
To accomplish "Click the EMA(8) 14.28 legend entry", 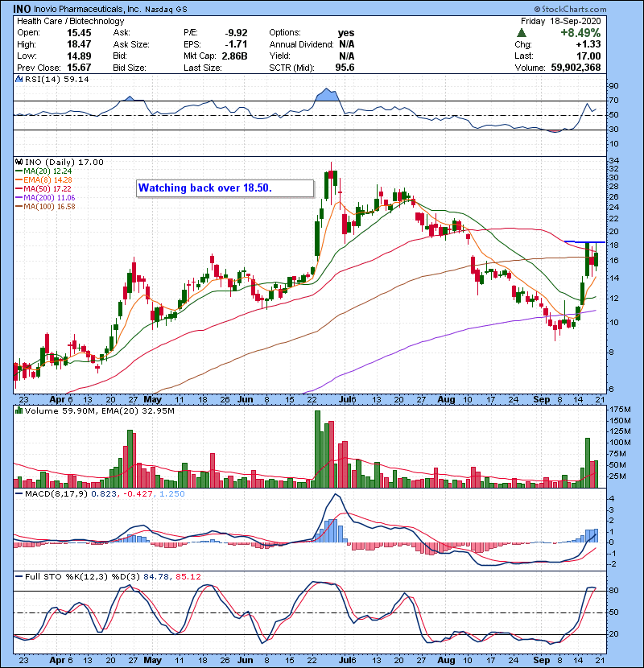I will [44, 179].
